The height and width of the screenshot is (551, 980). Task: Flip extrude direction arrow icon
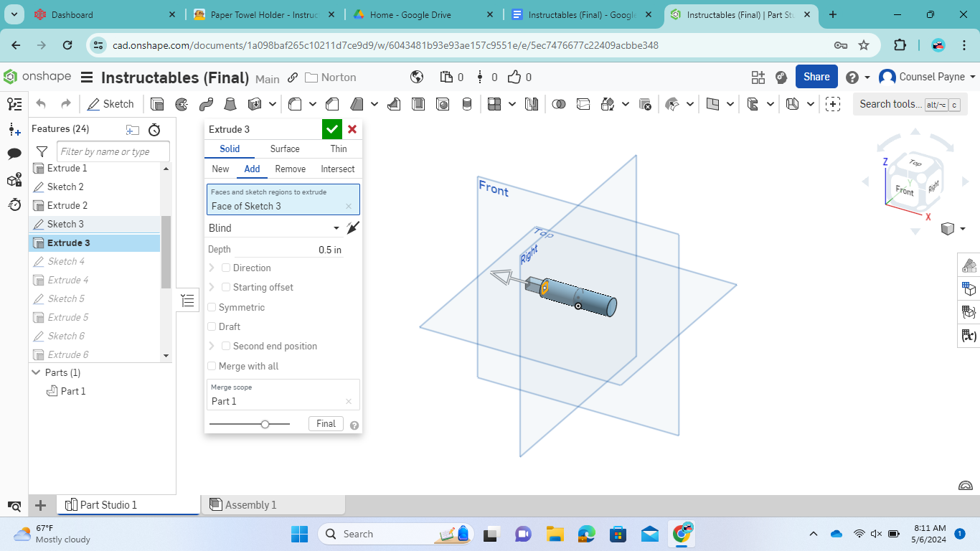point(352,227)
